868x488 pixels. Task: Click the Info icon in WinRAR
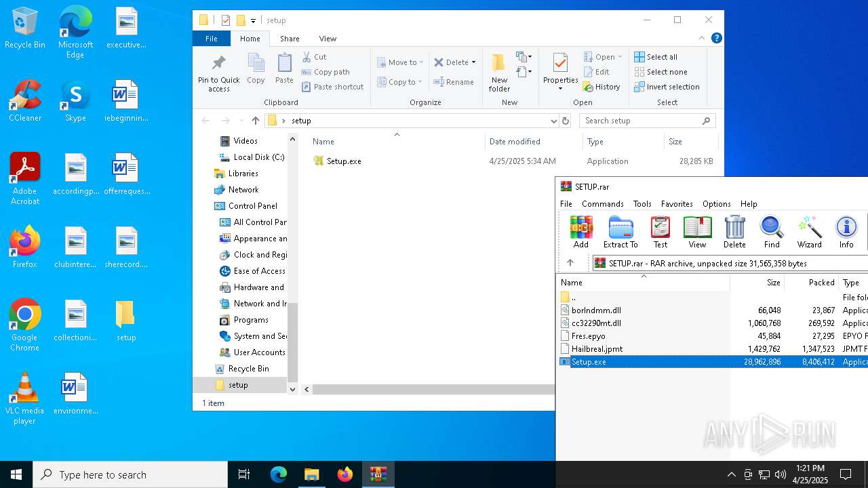[x=846, y=232]
